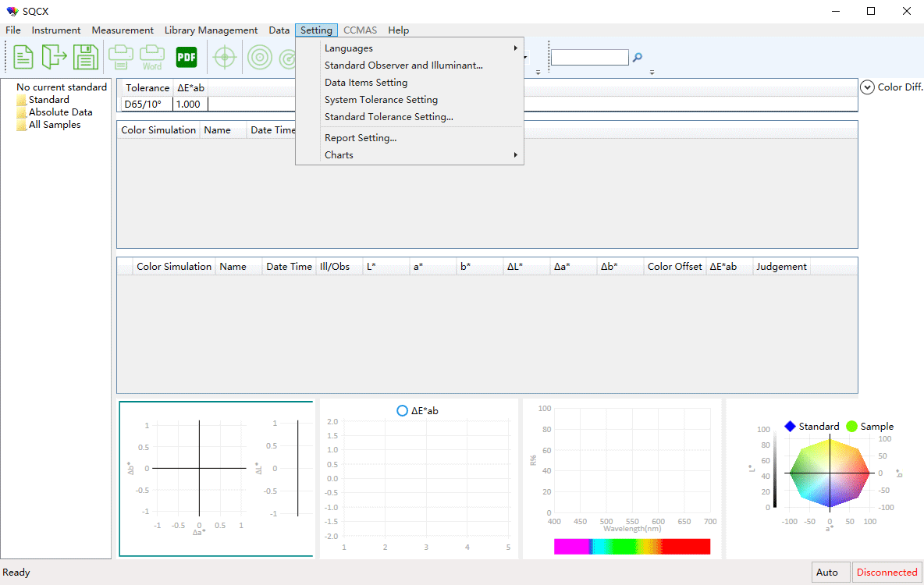924x585 pixels.
Task: Click the Save icon
Action: coord(85,56)
